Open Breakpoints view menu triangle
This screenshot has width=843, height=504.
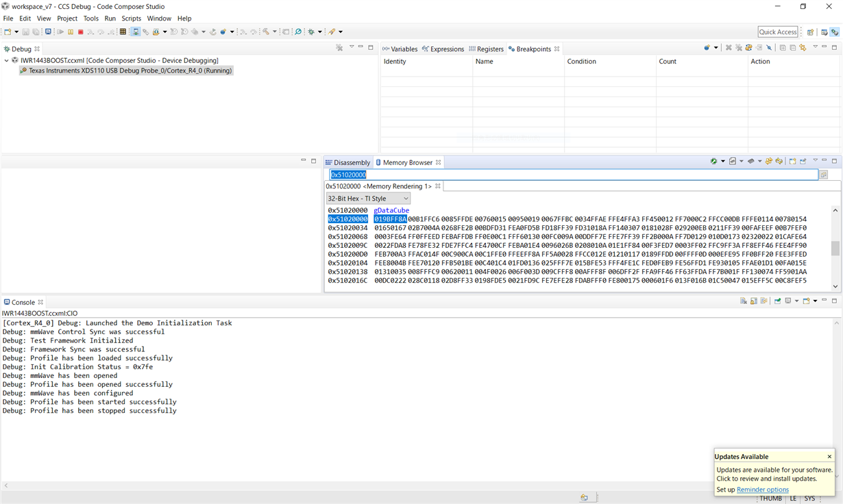[x=816, y=47]
